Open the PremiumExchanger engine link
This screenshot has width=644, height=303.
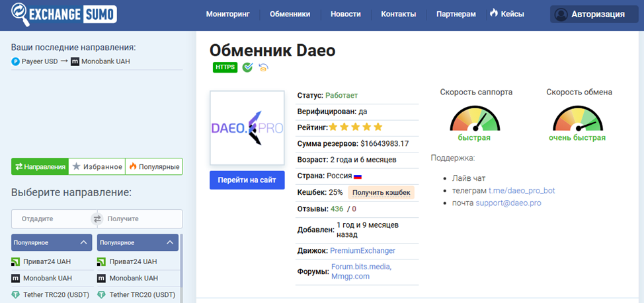(362, 250)
